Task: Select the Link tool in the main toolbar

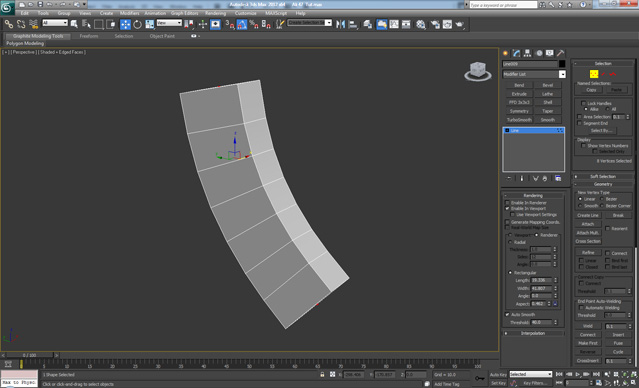Action: (x=9, y=24)
